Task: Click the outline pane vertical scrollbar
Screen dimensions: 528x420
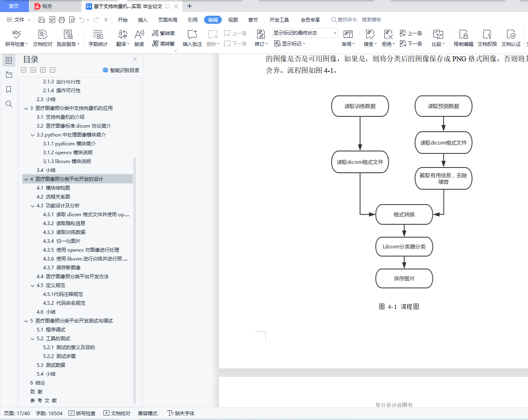Action: pyautogui.click(x=134, y=280)
